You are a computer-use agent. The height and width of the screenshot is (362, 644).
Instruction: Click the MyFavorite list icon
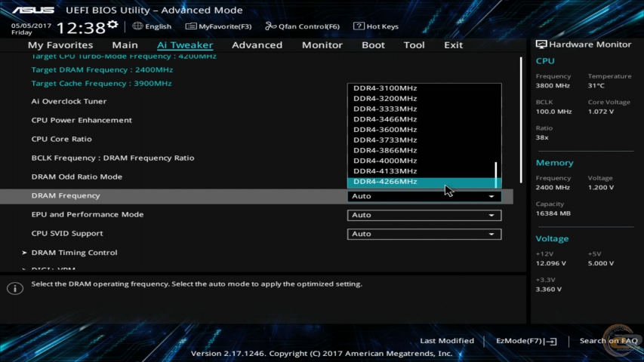(190, 26)
